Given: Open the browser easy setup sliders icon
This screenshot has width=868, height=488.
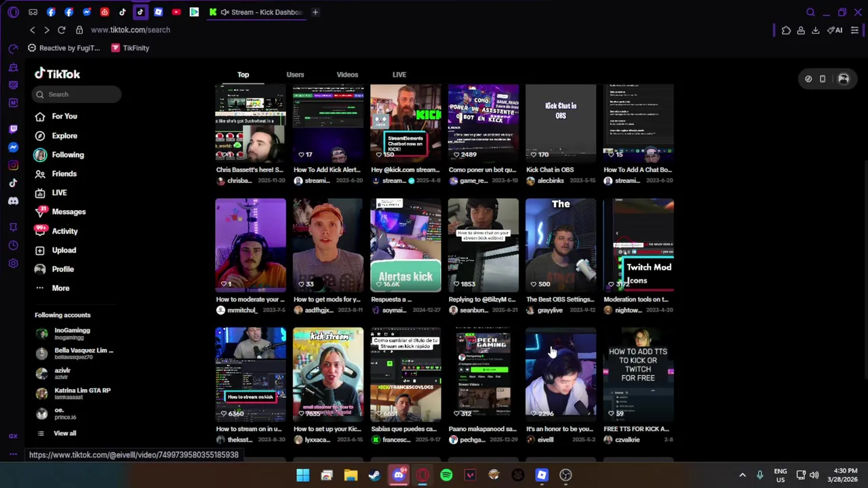Looking at the screenshot, I should click(x=854, y=30).
